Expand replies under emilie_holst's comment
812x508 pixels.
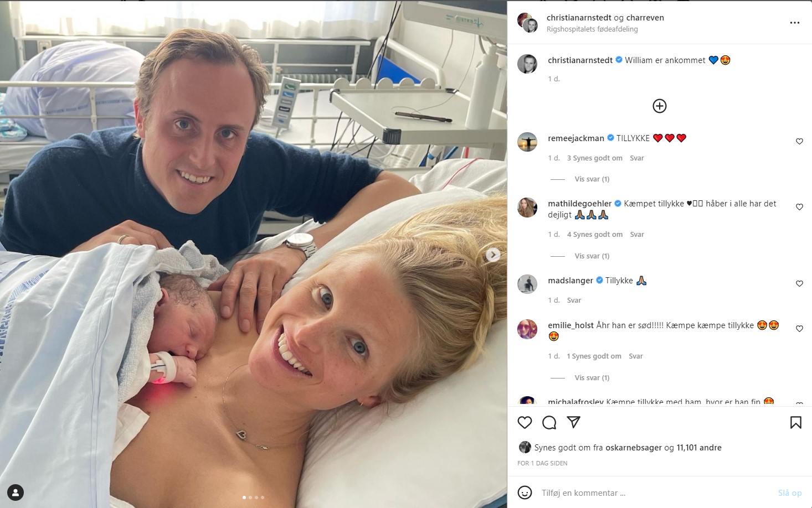tap(592, 377)
